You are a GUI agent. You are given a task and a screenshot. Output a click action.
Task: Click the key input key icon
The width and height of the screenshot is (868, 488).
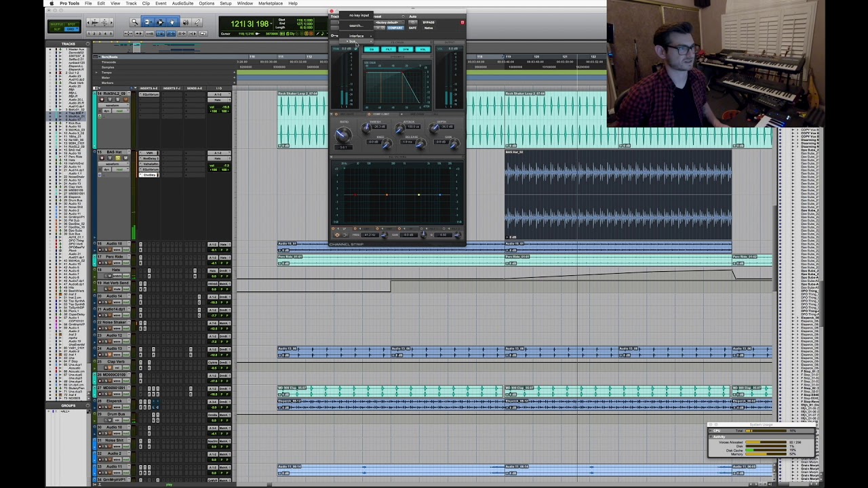tap(334, 35)
